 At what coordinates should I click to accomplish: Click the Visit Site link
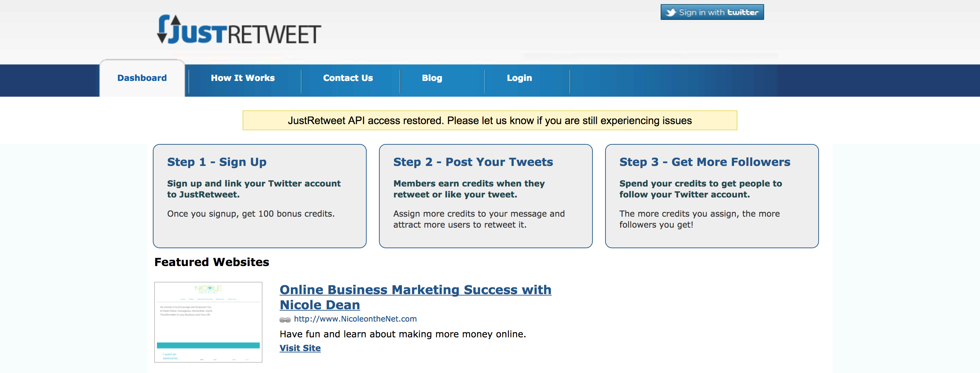(x=300, y=348)
